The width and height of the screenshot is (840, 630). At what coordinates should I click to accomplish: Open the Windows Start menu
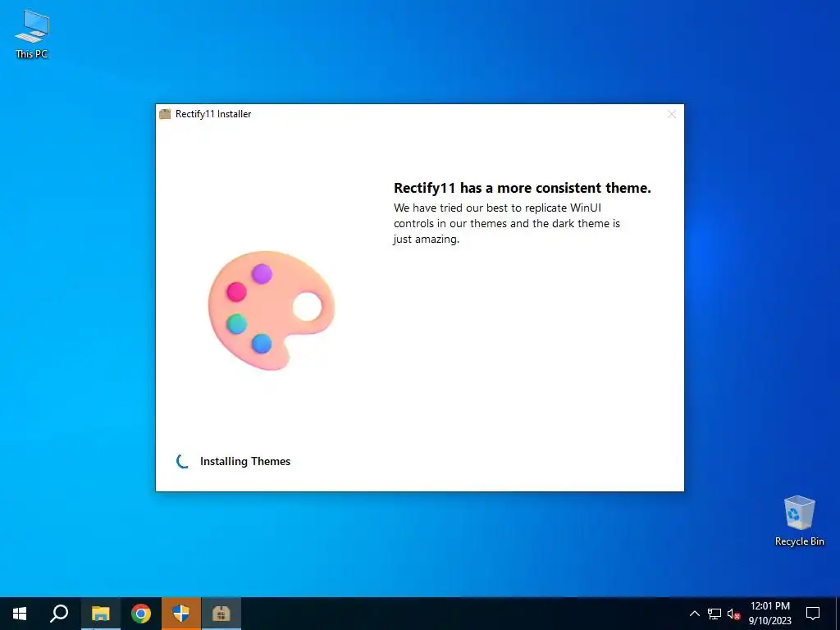(20, 614)
